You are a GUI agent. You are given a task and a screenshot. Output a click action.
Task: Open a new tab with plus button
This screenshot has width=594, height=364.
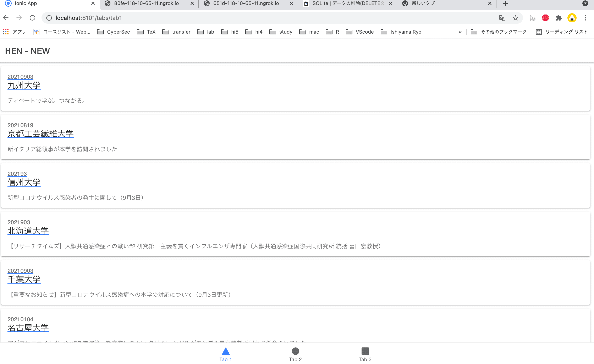point(506,3)
